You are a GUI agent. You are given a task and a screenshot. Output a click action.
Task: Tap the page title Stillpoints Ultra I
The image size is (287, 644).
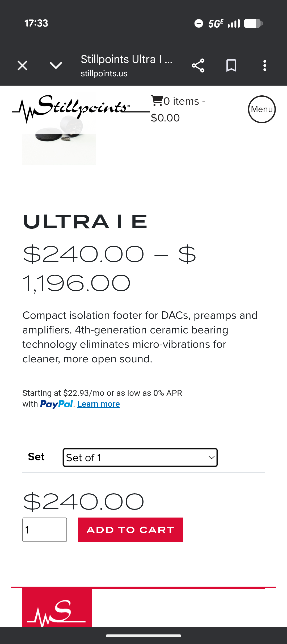tap(126, 59)
